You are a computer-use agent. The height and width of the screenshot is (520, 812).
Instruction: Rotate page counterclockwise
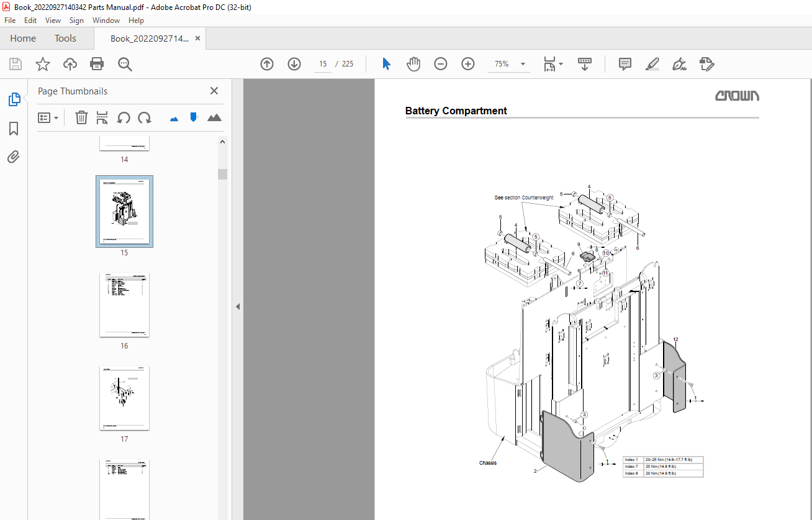[x=124, y=117]
